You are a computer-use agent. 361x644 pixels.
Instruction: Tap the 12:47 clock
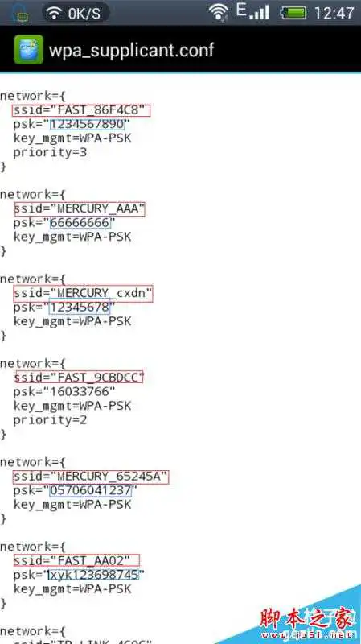click(x=334, y=13)
